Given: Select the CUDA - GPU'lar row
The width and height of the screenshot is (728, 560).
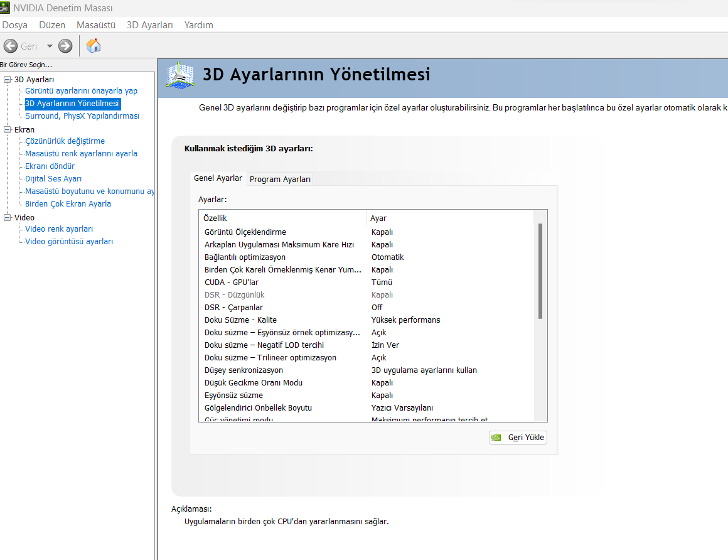Looking at the screenshot, I should pos(367,283).
